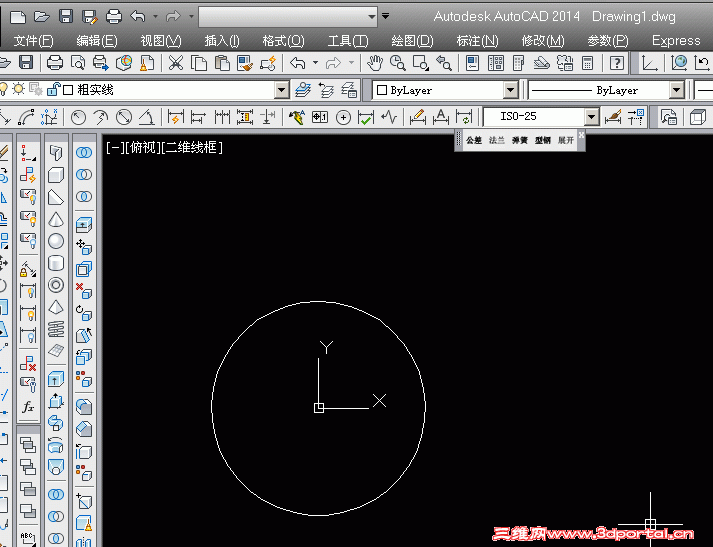This screenshot has width=713, height=547.
Task: Click the Center Mark icon
Action: [343, 118]
